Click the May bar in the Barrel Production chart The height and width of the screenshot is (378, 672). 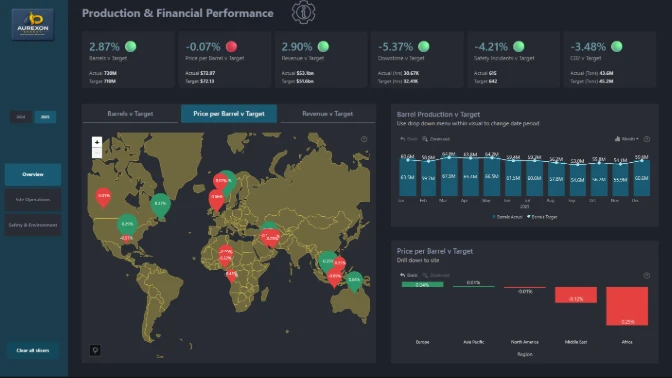[492, 177]
